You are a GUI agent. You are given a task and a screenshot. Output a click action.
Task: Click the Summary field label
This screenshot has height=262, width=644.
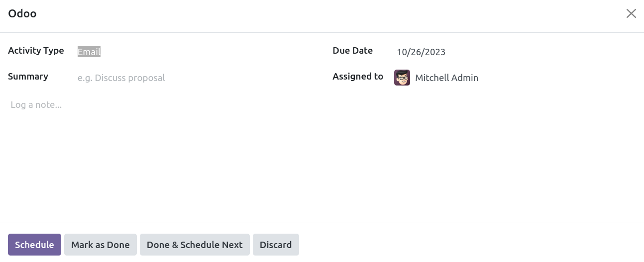click(28, 77)
